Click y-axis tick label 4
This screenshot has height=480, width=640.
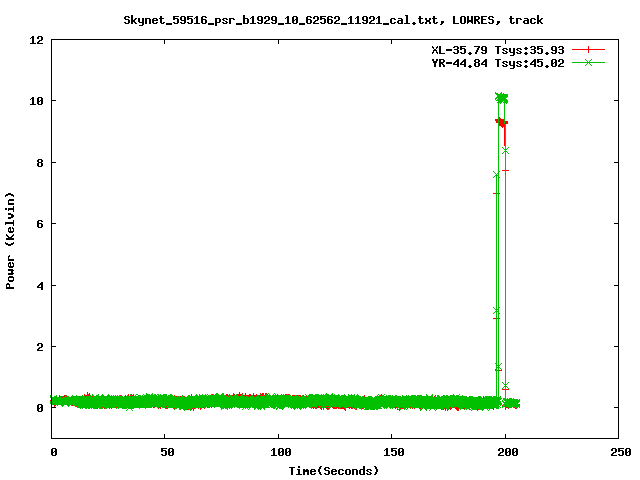40,286
